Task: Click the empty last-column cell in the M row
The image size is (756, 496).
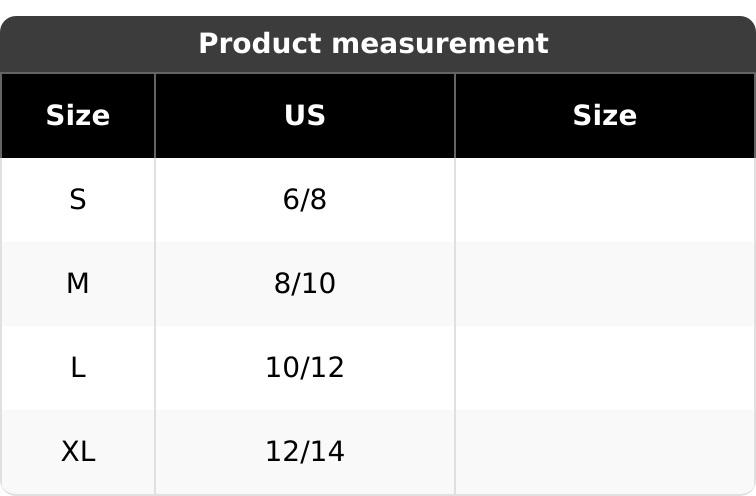Action: (605, 284)
